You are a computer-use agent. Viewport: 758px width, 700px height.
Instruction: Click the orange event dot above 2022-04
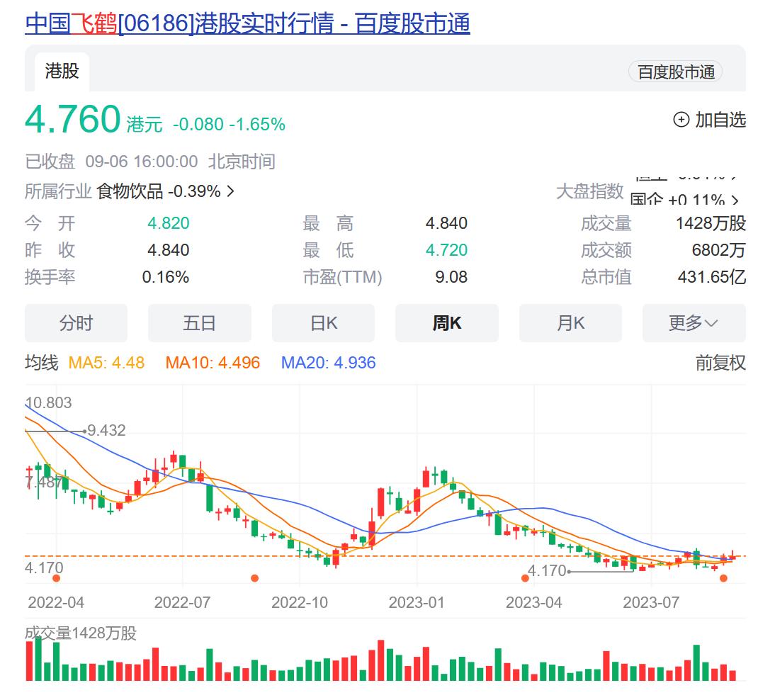[x=57, y=578]
